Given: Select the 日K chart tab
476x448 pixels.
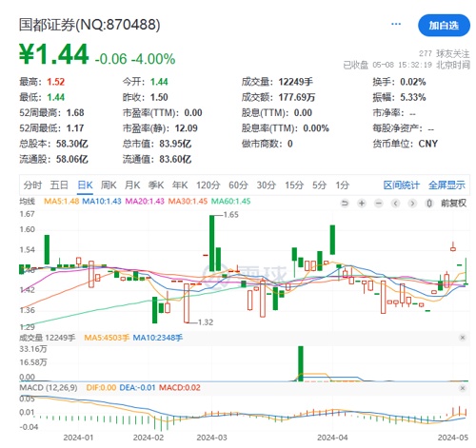Looking at the screenshot, I should 85,185.
